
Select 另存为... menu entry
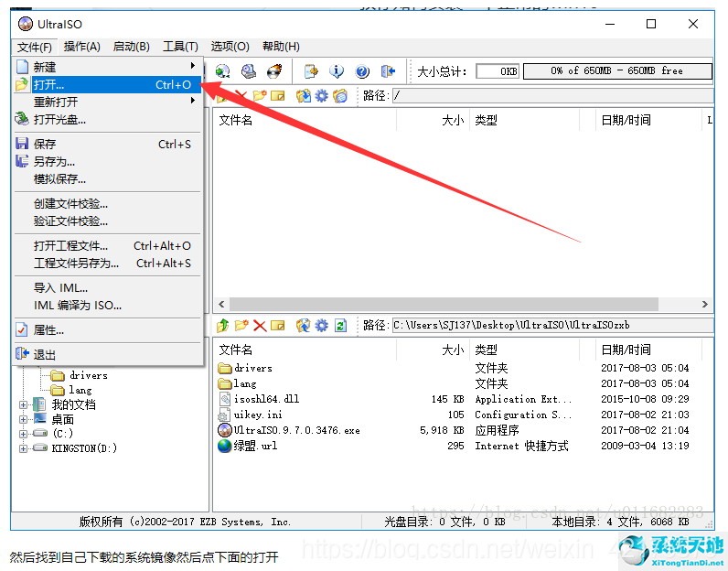(55, 162)
